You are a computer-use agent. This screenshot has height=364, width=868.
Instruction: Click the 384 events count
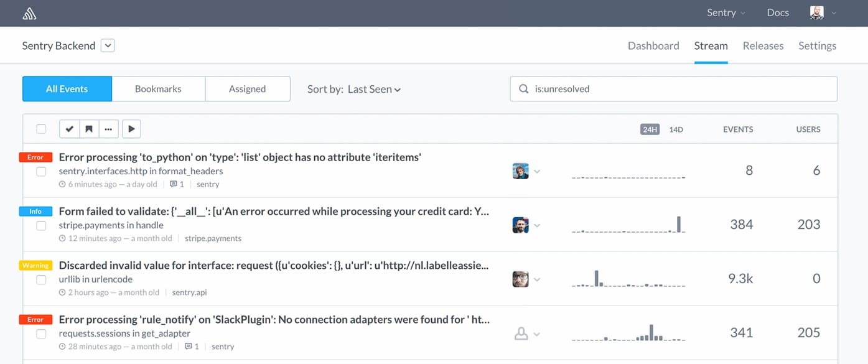coord(742,225)
